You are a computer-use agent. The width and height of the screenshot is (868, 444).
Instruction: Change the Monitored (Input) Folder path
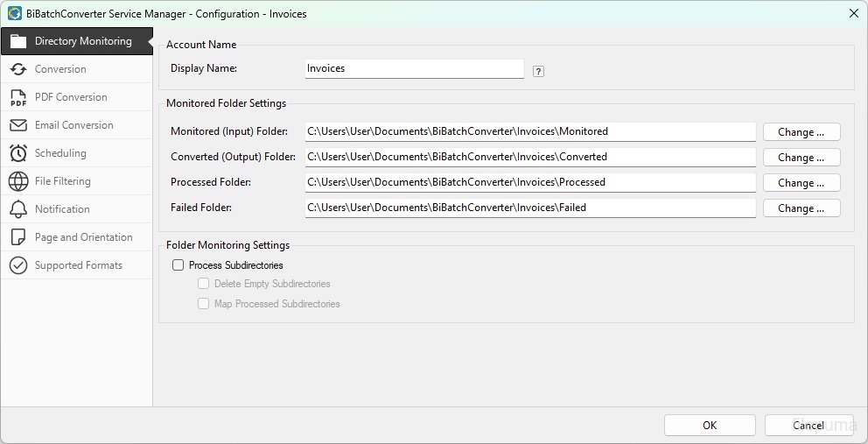[801, 132]
